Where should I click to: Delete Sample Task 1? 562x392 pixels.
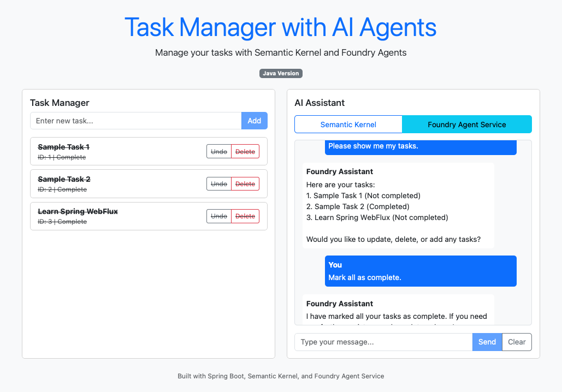245,152
